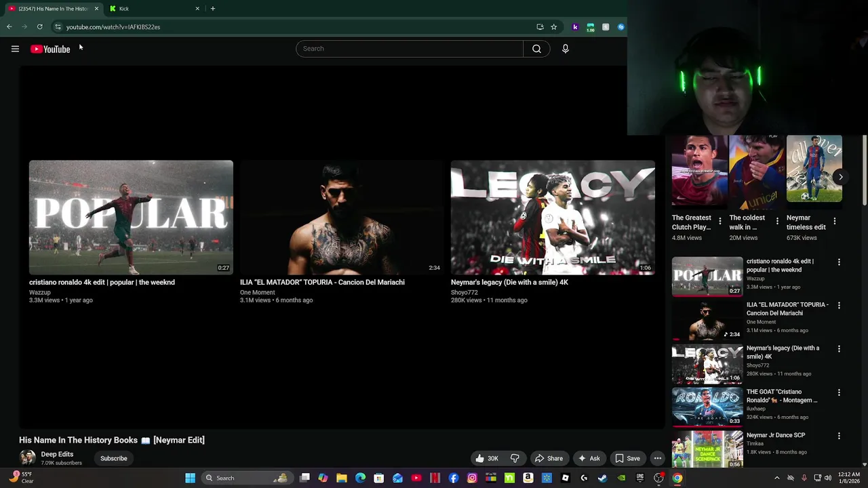Dislike the video with thumbs down
The image size is (868, 488).
click(x=515, y=458)
